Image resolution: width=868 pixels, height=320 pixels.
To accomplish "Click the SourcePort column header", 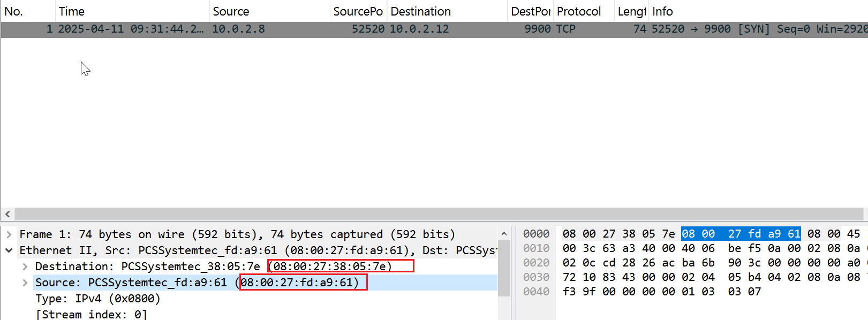I will click(357, 11).
